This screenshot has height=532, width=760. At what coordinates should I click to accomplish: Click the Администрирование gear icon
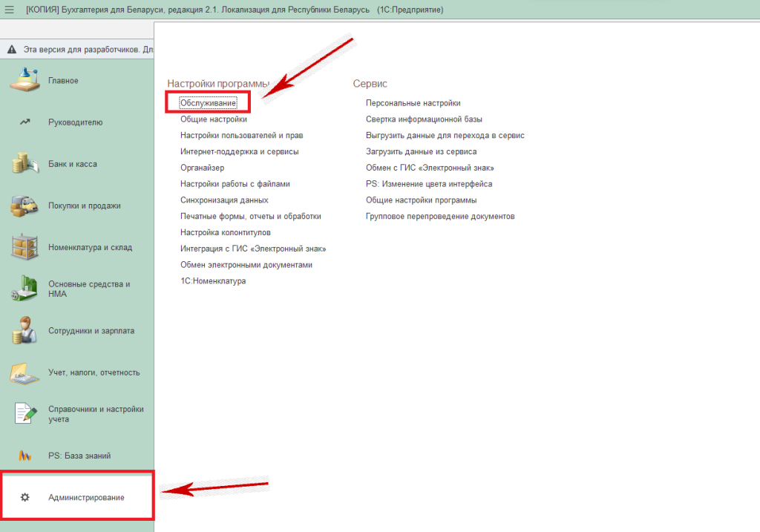24,497
